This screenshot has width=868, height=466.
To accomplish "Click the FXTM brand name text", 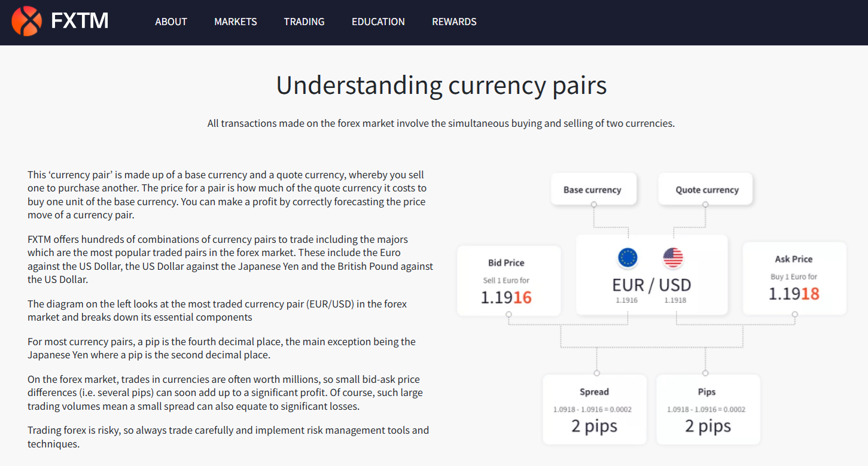I will 80,22.
